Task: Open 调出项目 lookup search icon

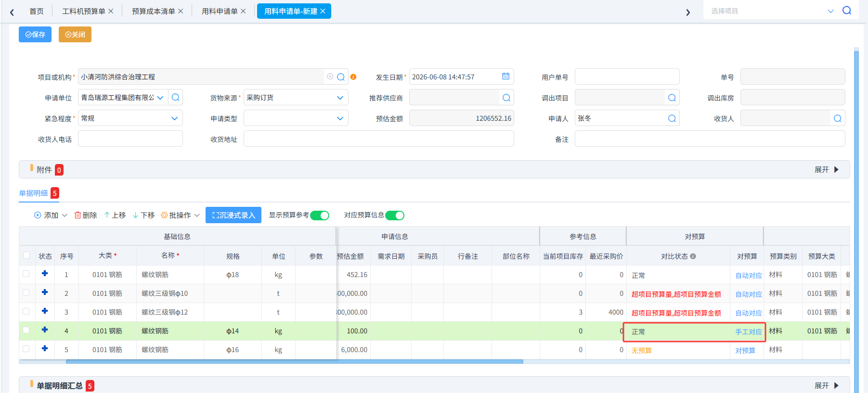Action: click(x=672, y=98)
